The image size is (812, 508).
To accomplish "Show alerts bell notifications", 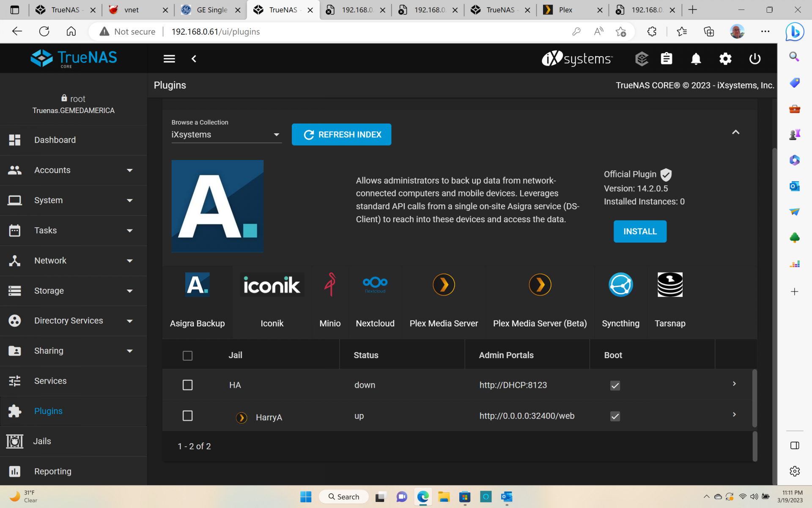I will pos(696,59).
